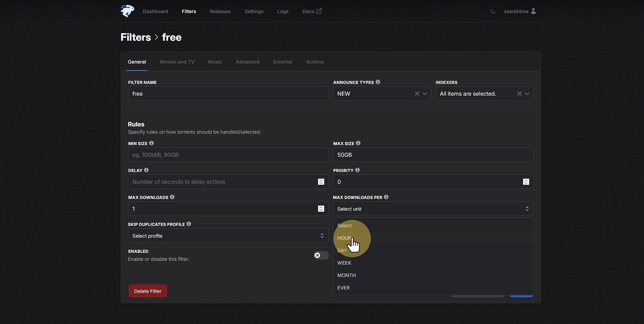Open the Docs link
Image resolution: width=644 pixels, height=324 pixels.
tap(312, 11)
